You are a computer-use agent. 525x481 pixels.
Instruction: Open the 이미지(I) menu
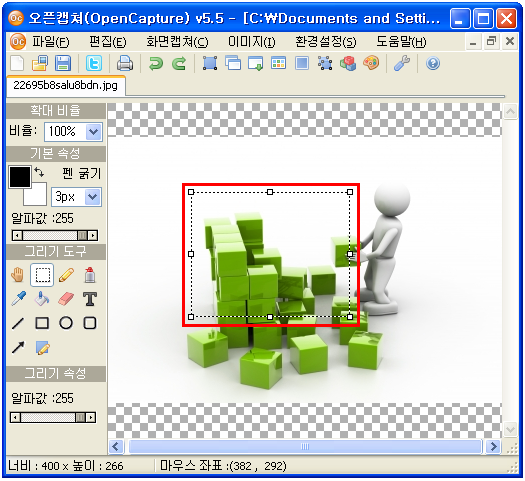click(x=252, y=42)
